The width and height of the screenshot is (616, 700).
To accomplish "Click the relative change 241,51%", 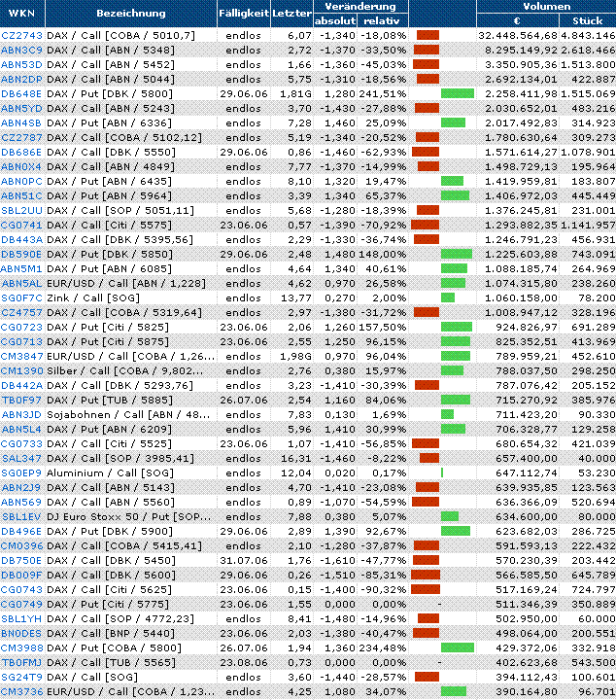I will 382,93.
